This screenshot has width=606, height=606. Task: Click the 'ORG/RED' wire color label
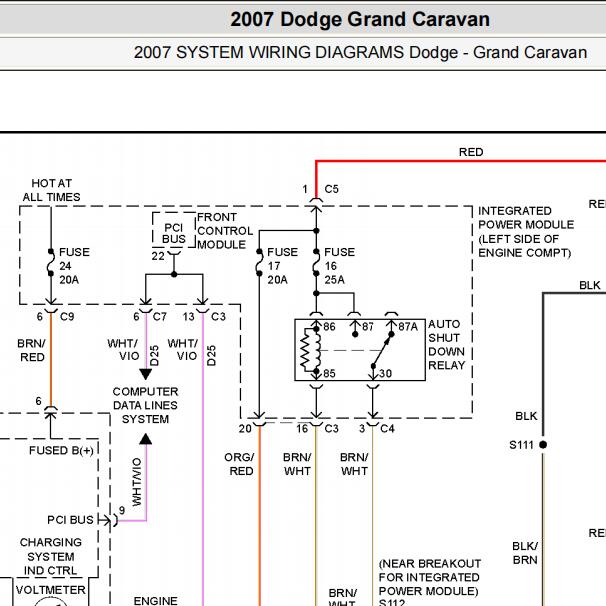pyautogui.click(x=240, y=464)
